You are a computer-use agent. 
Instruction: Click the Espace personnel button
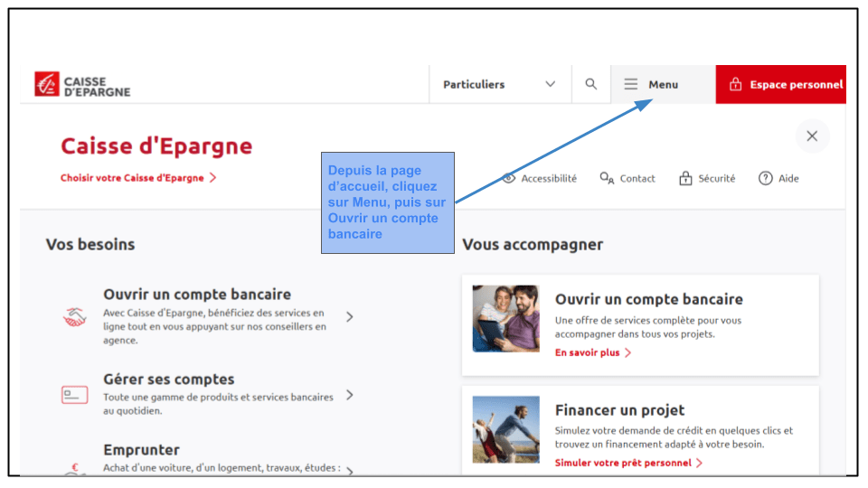pos(780,84)
